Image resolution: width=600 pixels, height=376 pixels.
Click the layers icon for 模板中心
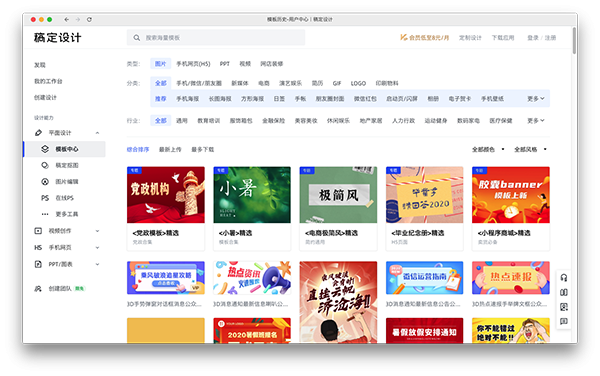[45, 149]
